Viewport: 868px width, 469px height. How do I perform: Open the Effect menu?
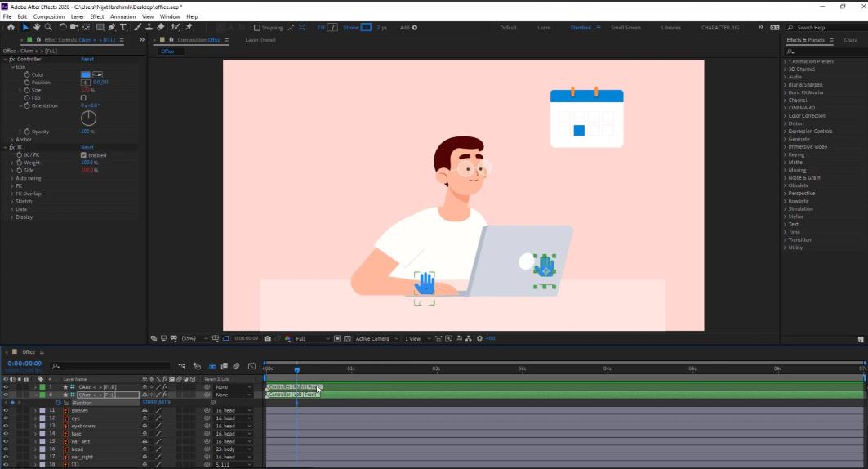[97, 16]
